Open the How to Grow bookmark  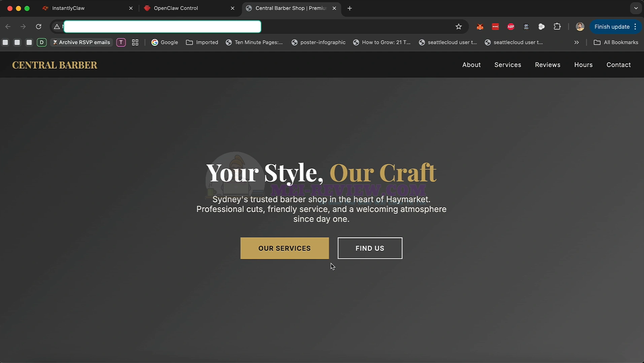[x=382, y=42]
